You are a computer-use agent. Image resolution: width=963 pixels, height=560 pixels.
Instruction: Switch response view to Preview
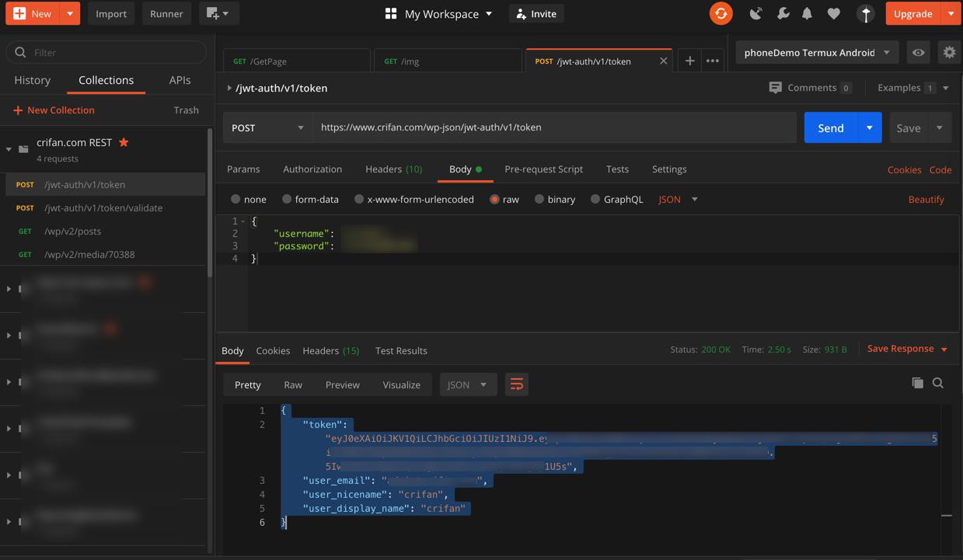click(x=342, y=384)
